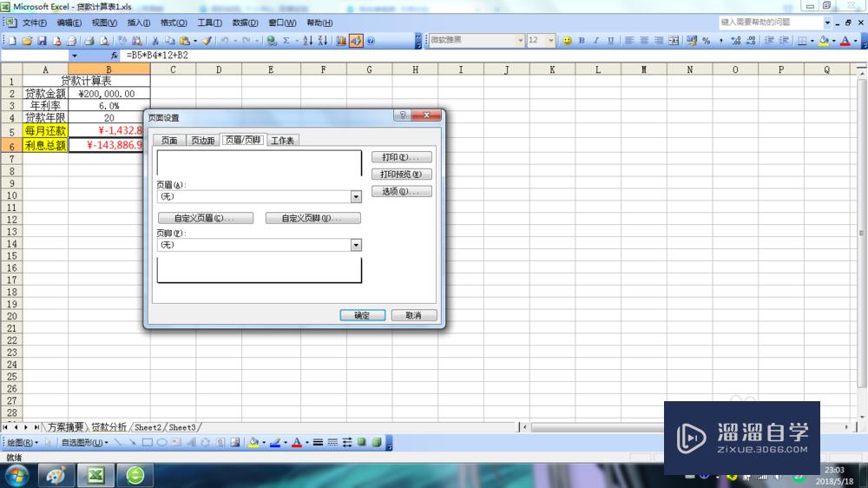The width and height of the screenshot is (868, 488).
Task: Open the 自选图形 AutoShapes dropdown
Action: point(84,443)
